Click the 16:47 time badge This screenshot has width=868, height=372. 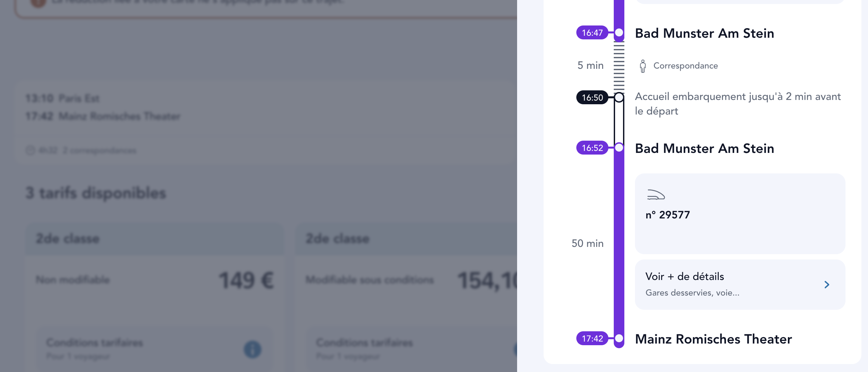pyautogui.click(x=592, y=33)
